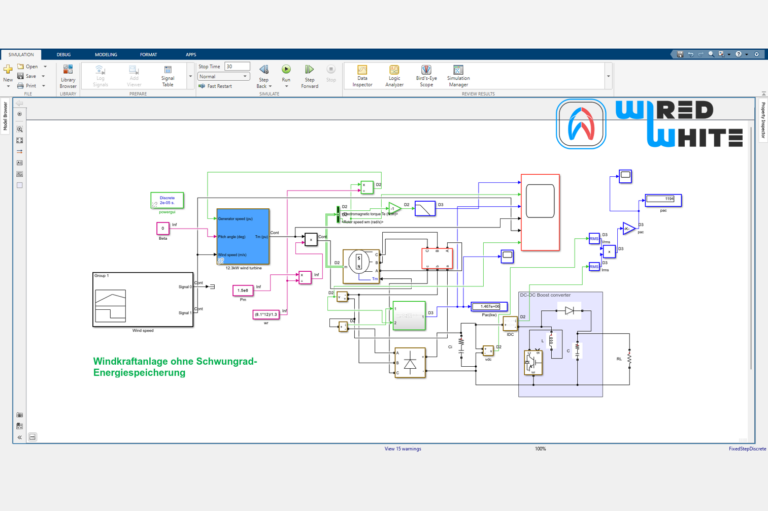Click the Open file button
This screenshot has height=511, width=768.
pos(28,66)
